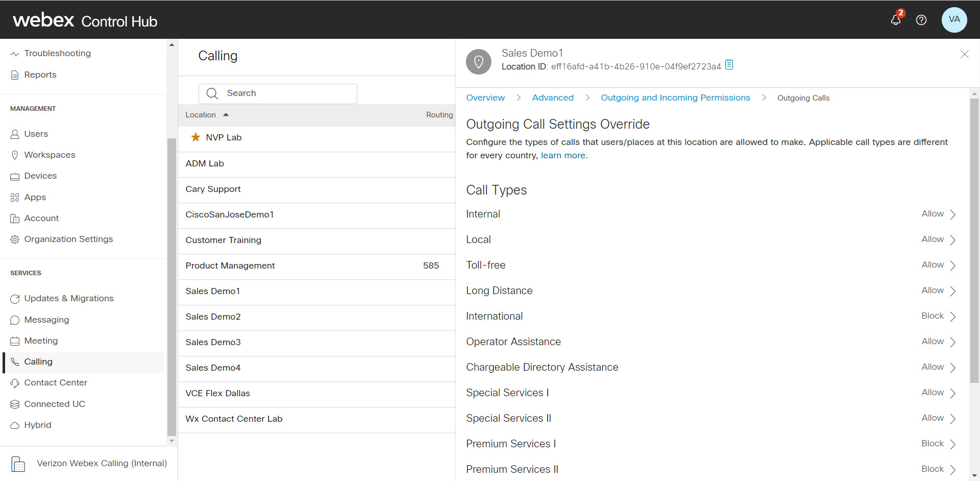Expand the International call type setting
Viewport: 980px width, 481px height.
952,316
